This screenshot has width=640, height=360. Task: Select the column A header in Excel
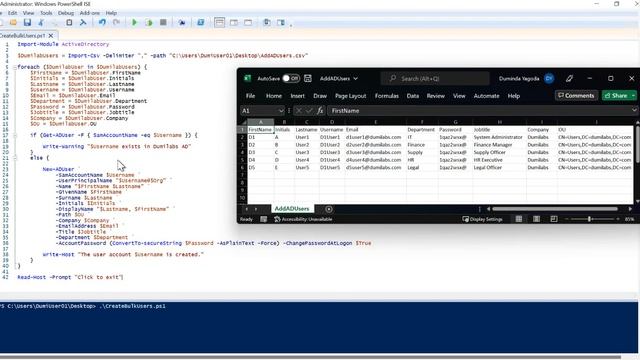point(261,122)
